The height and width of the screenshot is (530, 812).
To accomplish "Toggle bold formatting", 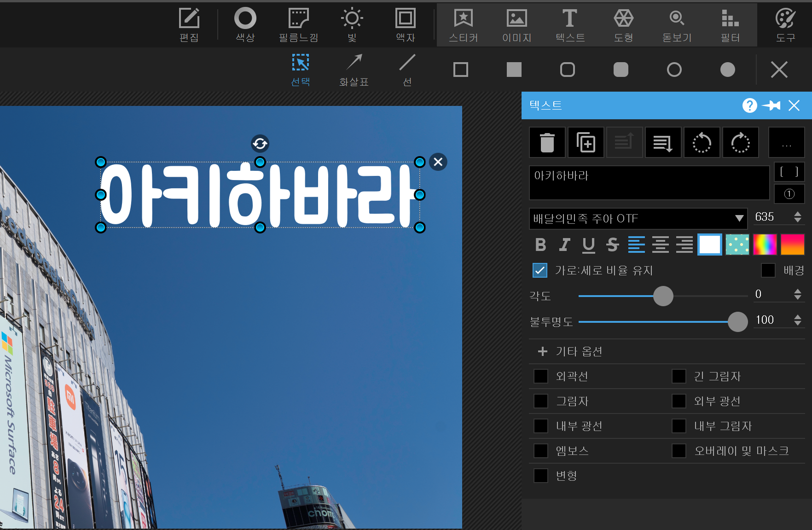I will 541,245.
